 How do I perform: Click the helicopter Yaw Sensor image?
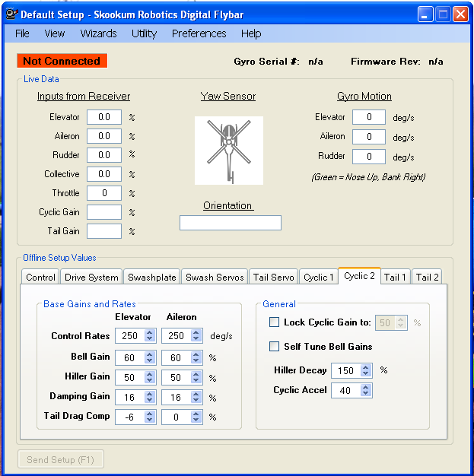click(x=229, y=151)
